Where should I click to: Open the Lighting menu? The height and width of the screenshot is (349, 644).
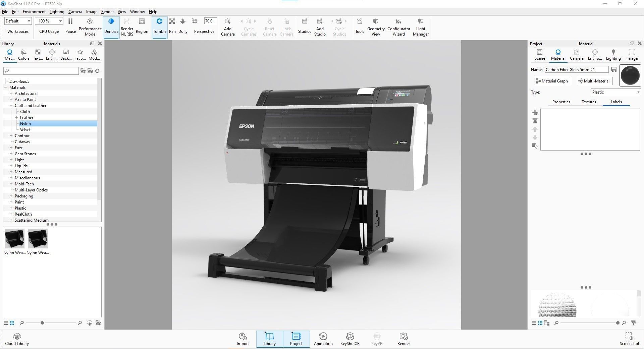pyautogui.click(x=57, y=11)
